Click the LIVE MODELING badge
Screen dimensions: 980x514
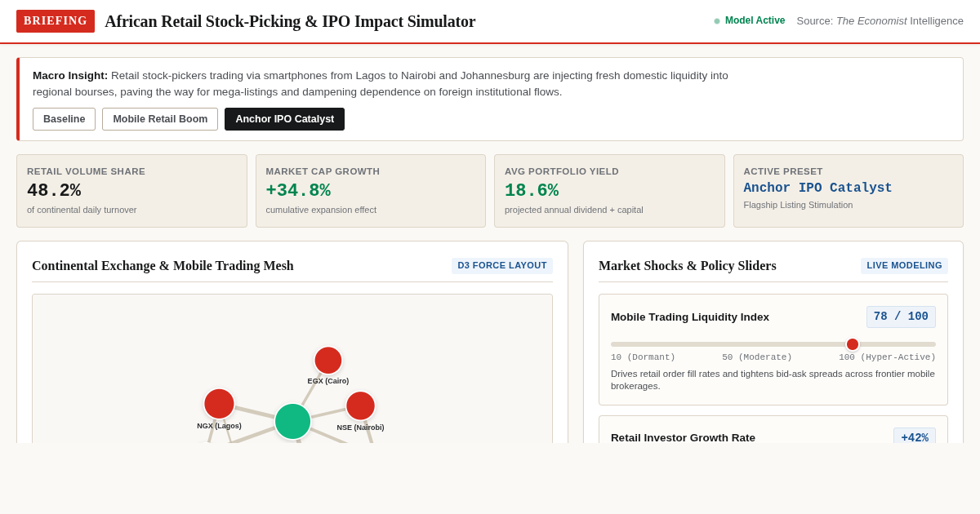(x=904, y=266)
